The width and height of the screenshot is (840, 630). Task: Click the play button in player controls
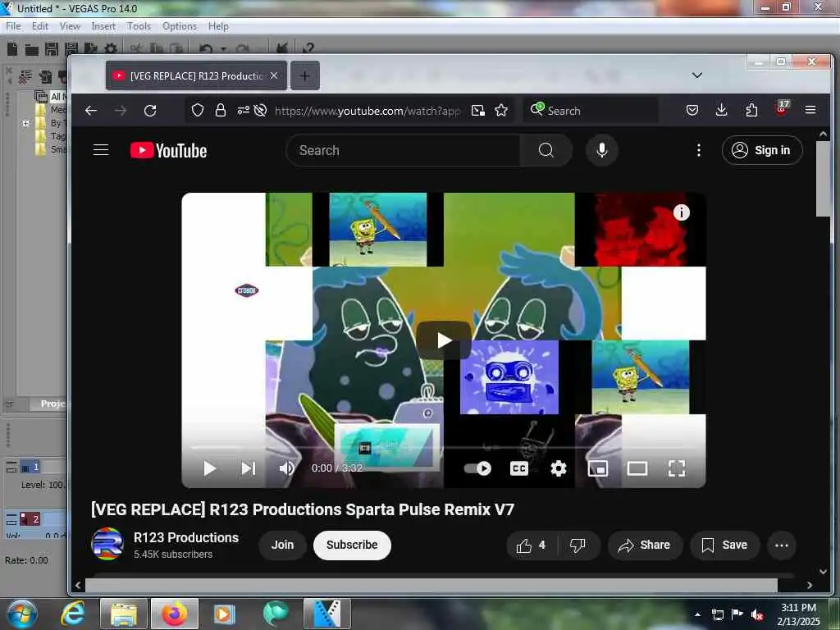209,468
